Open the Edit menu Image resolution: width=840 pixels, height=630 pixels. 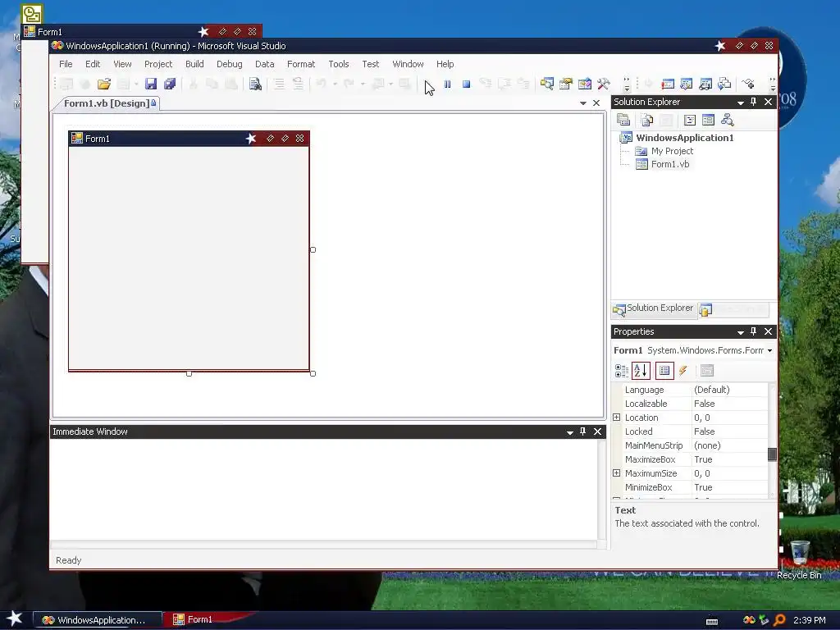[x=93, y=64]
